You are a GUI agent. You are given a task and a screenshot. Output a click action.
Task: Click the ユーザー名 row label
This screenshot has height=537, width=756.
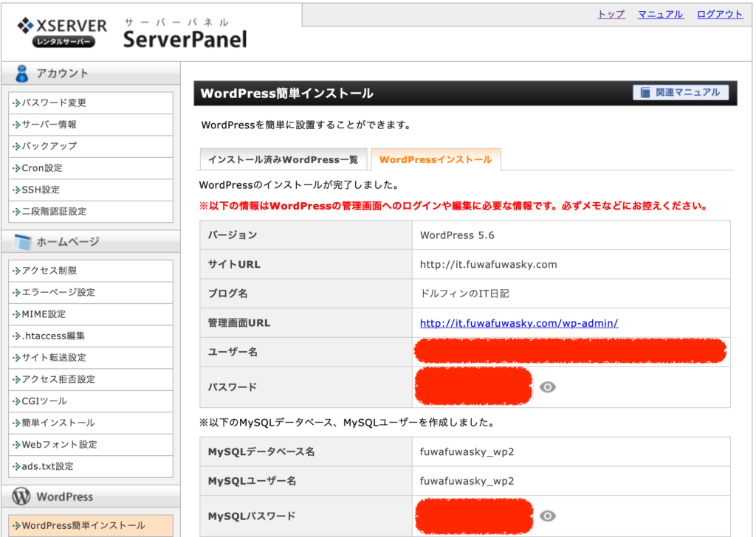(x=233, y=352)
